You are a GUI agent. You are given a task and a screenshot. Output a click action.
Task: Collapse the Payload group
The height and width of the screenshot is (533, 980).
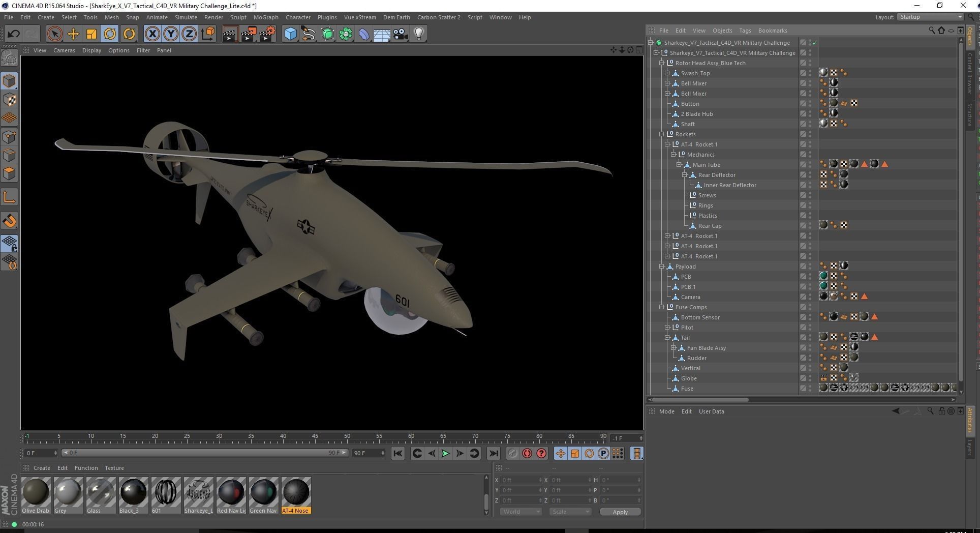point(662,266)
